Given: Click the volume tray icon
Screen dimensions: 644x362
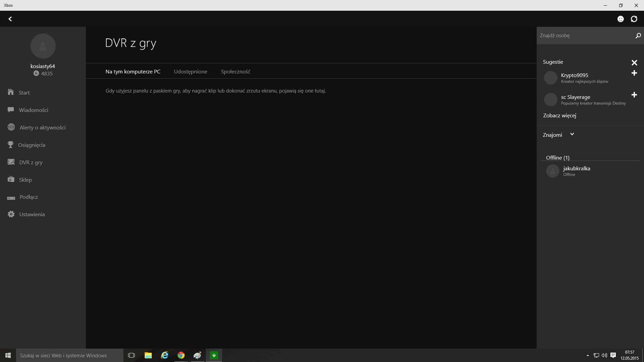Looking at the screenshot, I should [604, 355].
